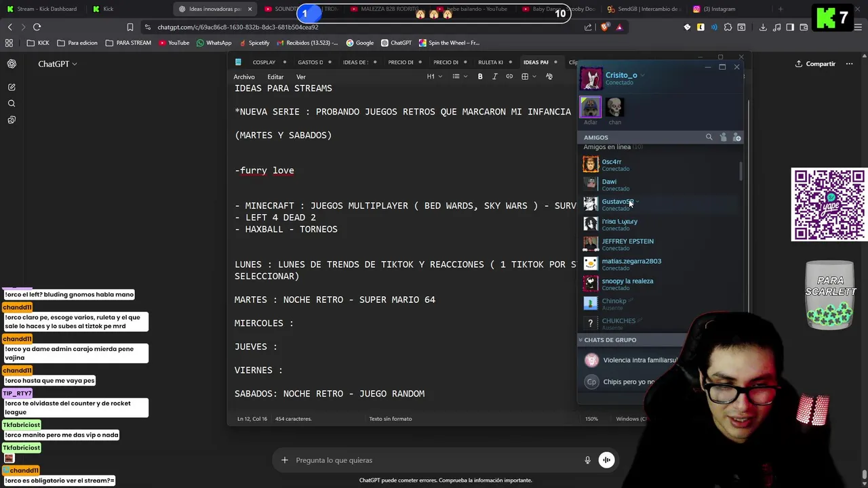Open the list style dropdown in Notepad
The height and width of the screenshot is (488, 868).
tap(459, 77)
